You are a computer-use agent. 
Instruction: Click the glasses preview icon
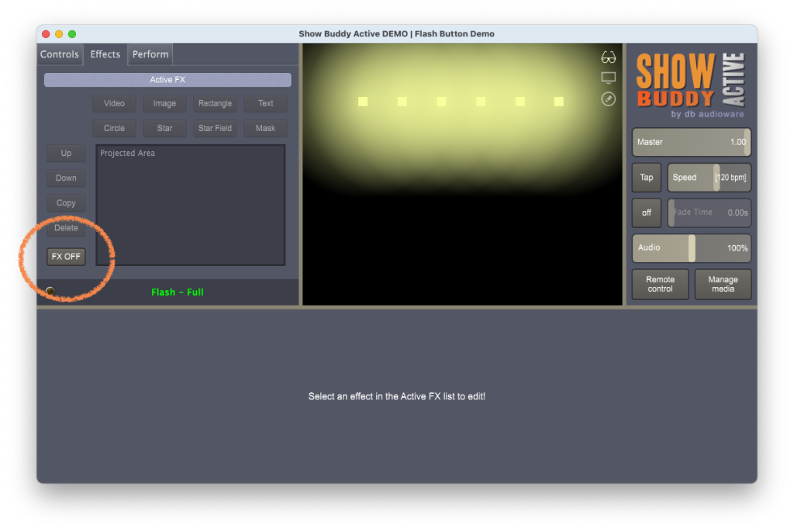coord(608,57)
